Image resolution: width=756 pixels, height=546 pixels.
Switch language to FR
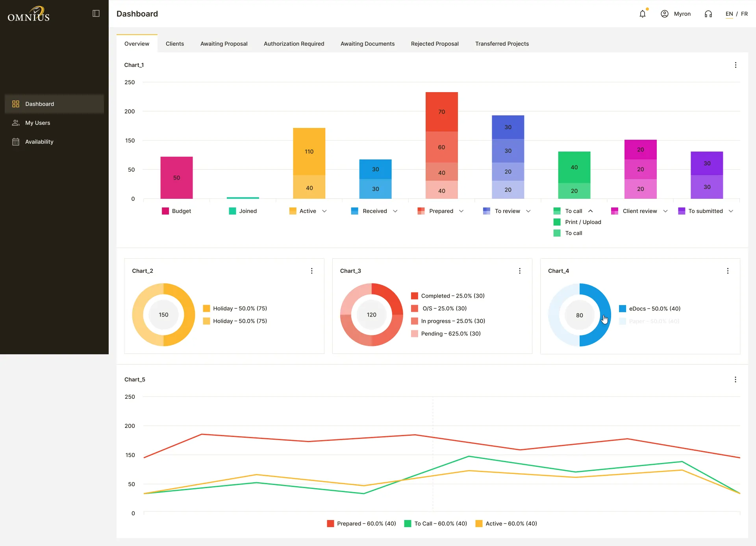[x=744, y=14]
